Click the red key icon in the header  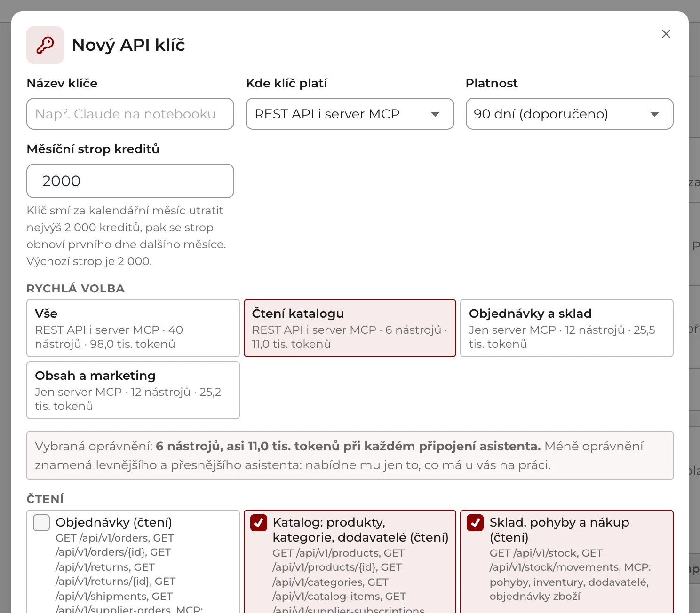pyautogui.click(x=45, y=45)
